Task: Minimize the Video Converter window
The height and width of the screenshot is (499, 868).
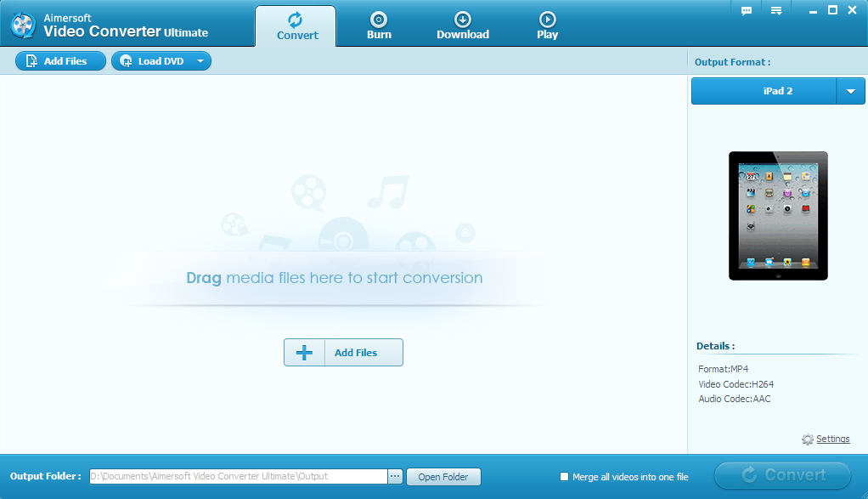Action: point(813,10)
